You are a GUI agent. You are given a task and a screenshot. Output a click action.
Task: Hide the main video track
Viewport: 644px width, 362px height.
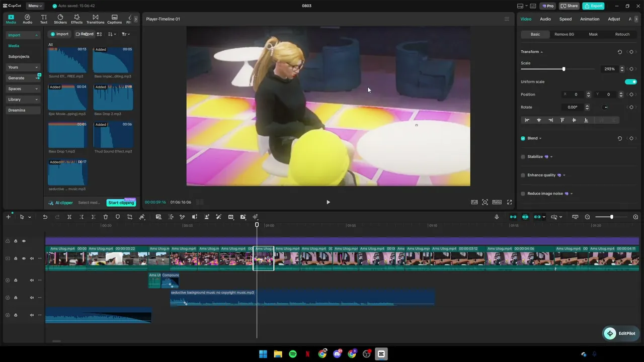pyautogui.click(x=23, y=258)
